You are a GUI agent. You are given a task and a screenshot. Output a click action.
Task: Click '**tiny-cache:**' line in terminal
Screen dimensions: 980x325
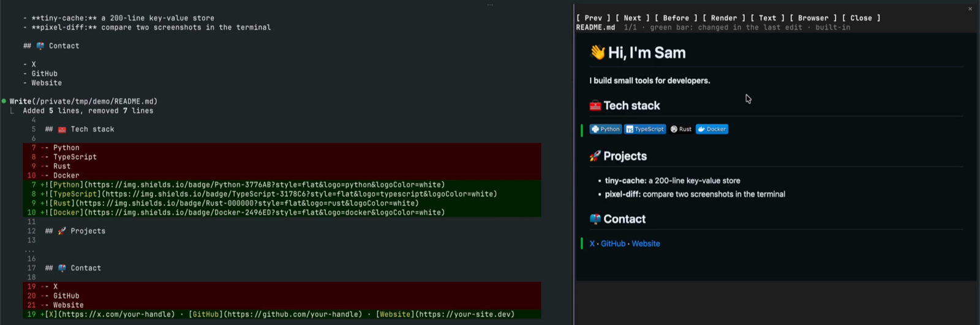click(119, 18)
